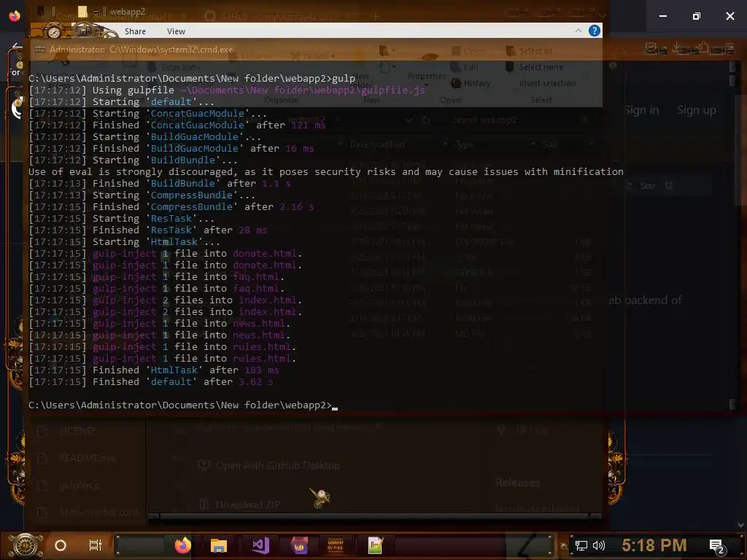The width and height of the screenshot is (747, 560).
Task: Open the notification center with 2 alerts
Action: click(716, 545)
